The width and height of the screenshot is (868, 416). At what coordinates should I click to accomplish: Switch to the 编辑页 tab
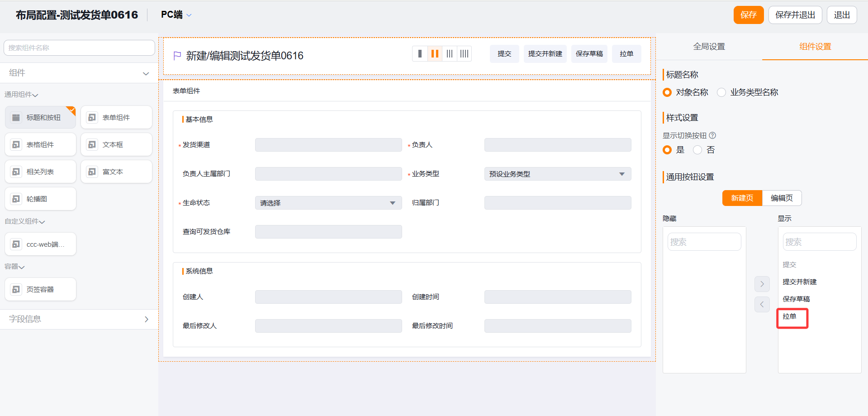782,198
